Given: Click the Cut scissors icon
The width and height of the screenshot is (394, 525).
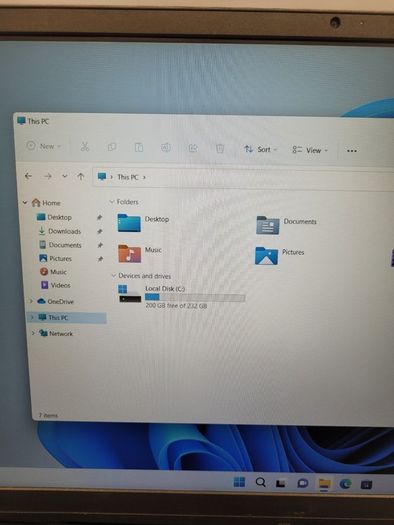Looking at the screenshot, I should (x=85, y=147).
